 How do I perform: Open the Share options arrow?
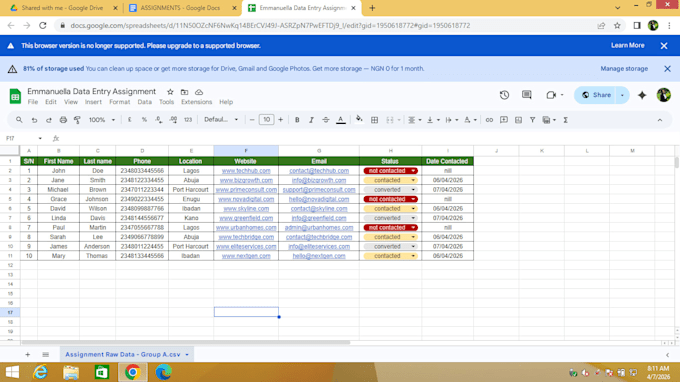click(622, 95)
